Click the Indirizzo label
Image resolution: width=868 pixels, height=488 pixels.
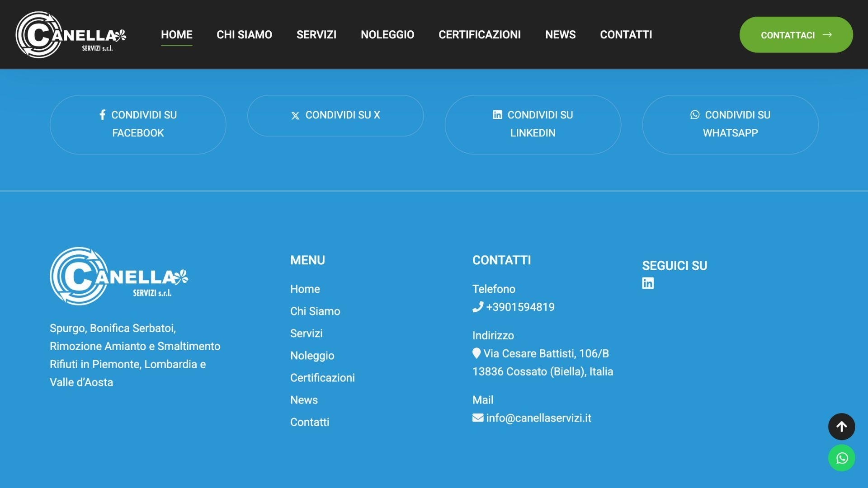[493, 336]
